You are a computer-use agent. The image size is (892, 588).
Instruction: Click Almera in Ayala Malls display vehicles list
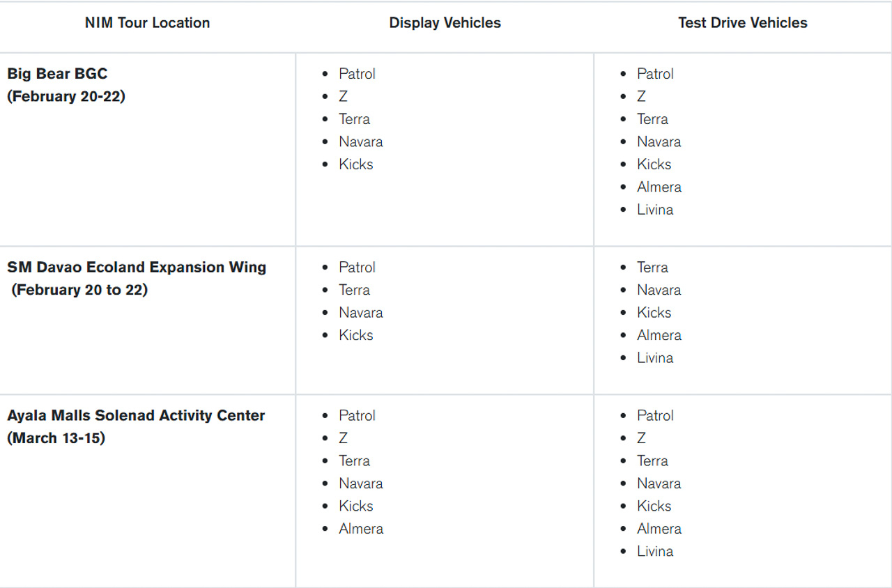click(x=361, y=529)
